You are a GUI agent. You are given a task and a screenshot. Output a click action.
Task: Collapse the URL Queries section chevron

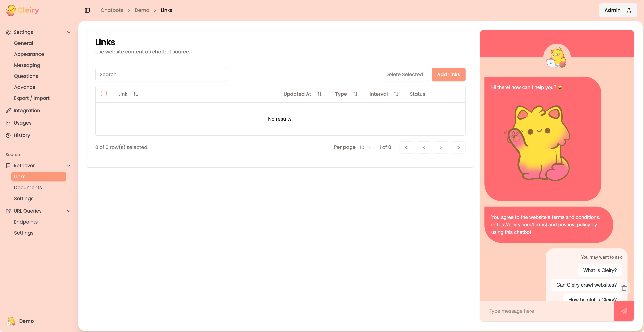coord(69,211)
